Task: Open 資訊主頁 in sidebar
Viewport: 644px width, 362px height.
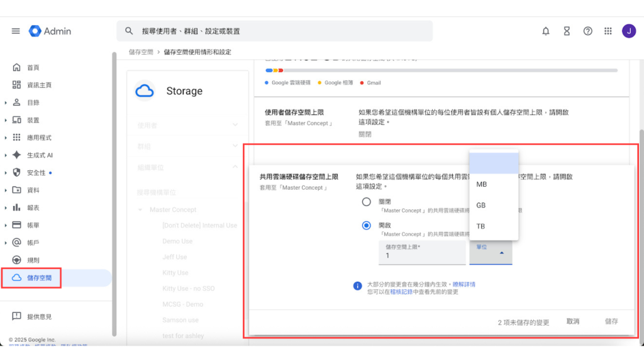Action: (39, 85)
